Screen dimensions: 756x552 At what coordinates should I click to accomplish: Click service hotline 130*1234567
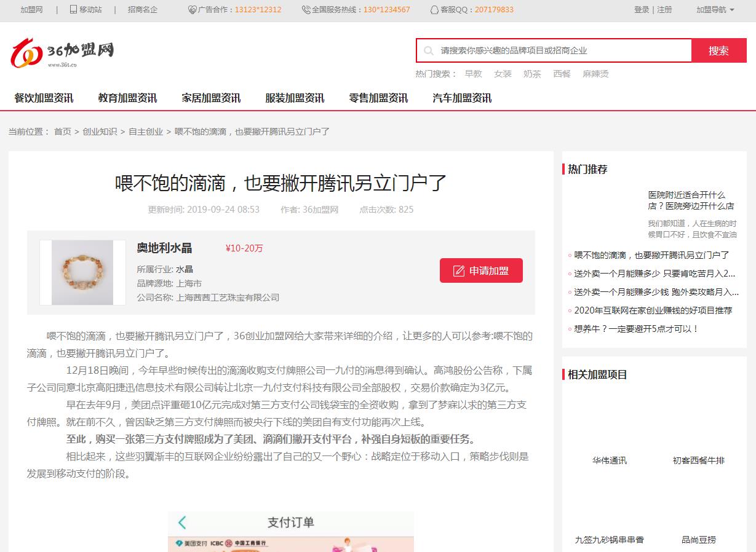[386, 10]
